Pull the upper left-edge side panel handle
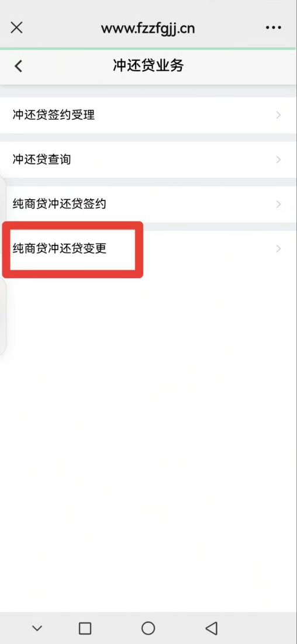 pyautogui.click(x=3, y=201)
